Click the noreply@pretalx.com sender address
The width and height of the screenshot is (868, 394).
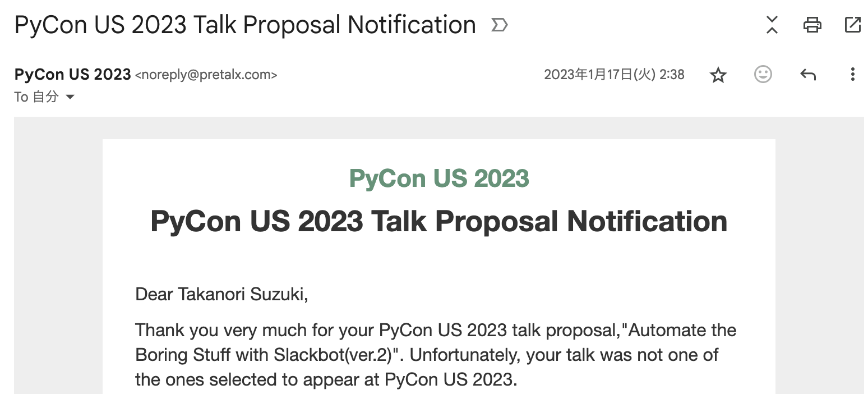click(206, 75)
